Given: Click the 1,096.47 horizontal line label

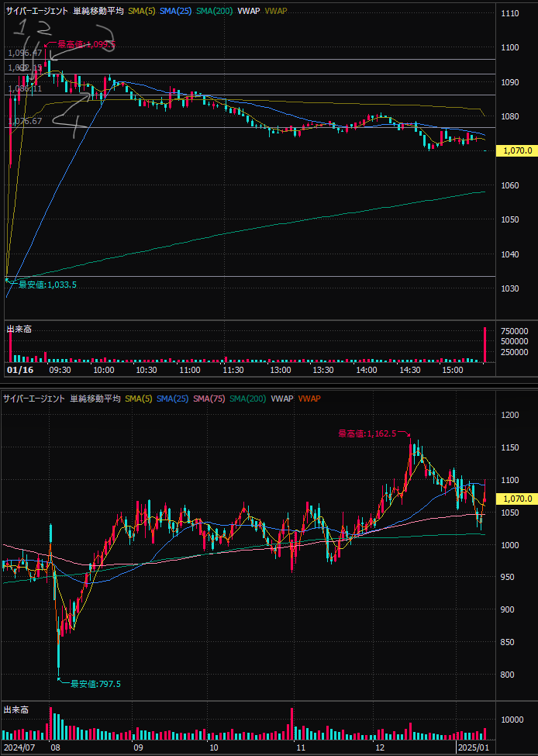Looking at the screenshot, I should pos(26,53).
